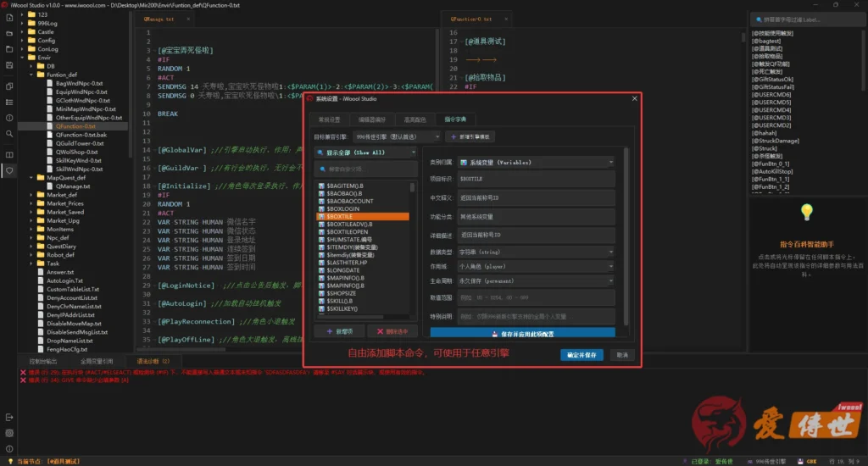This screenshot has width=868, height=466.
Task: Click the search magnifier sidebar icon
Action: [9, 133]
